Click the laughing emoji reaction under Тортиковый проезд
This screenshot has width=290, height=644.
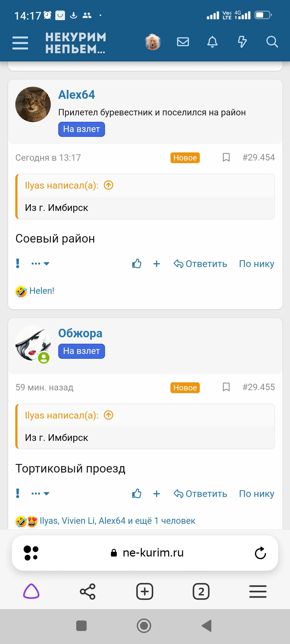pos(21,520)
